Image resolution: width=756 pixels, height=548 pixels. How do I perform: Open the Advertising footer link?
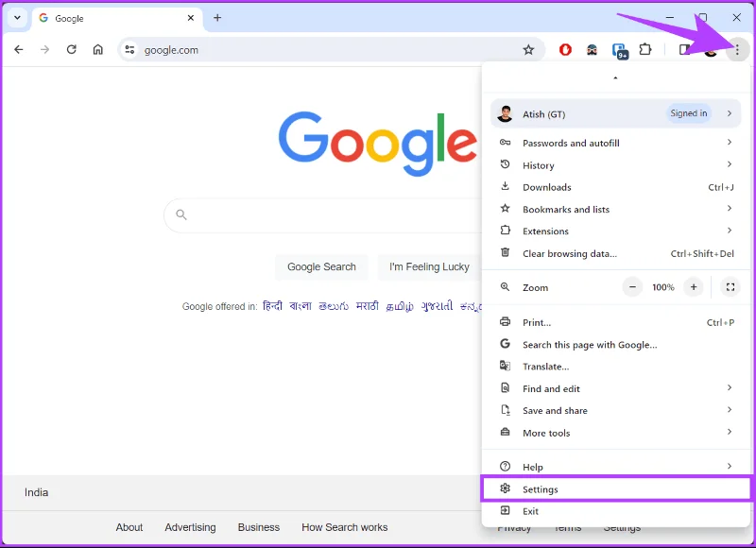(x=190, y=527)
